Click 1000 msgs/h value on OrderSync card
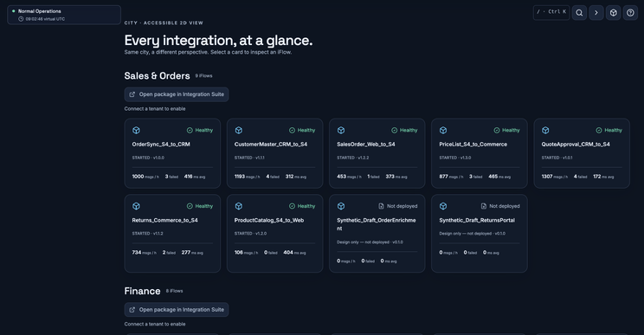The width and height of the screenshot is (644, 335). tap(145, 177)
